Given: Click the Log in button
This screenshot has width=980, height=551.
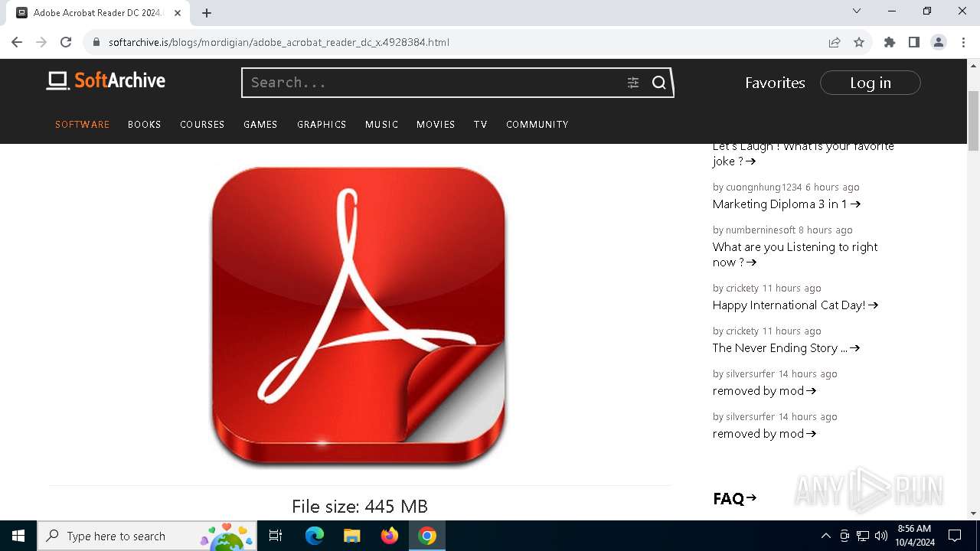Looking at the screenshot, I should pyautogui.click(x=871, y=83).
